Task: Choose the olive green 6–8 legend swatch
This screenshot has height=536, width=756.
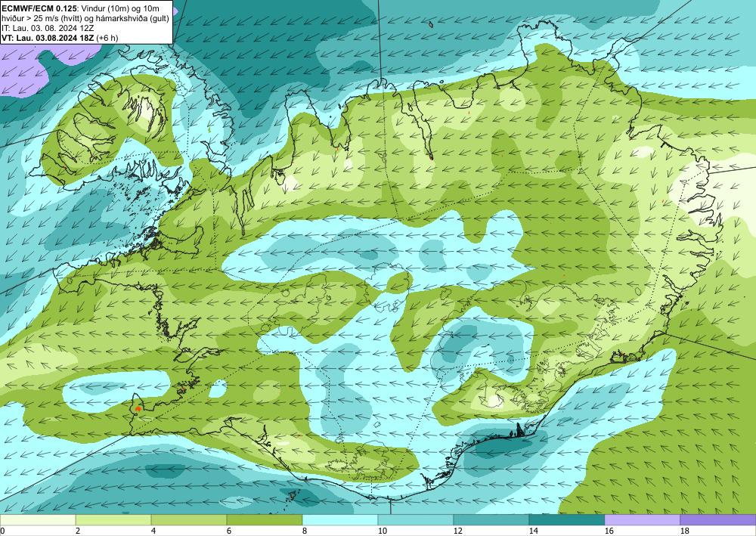Action: coord(264,519)
